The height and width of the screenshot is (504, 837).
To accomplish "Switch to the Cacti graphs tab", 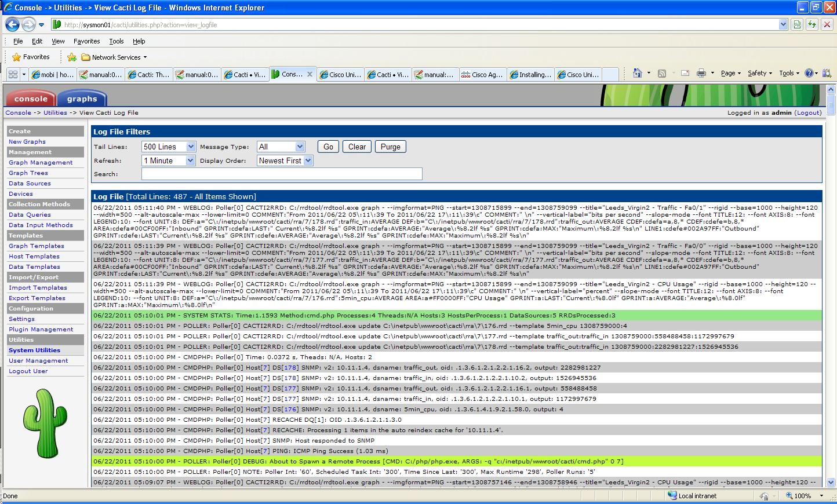I will pos(82,98).
